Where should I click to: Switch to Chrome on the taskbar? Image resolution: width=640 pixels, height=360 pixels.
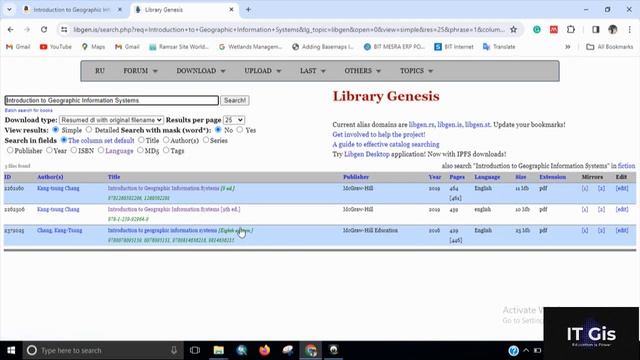[x=311, y=350]
